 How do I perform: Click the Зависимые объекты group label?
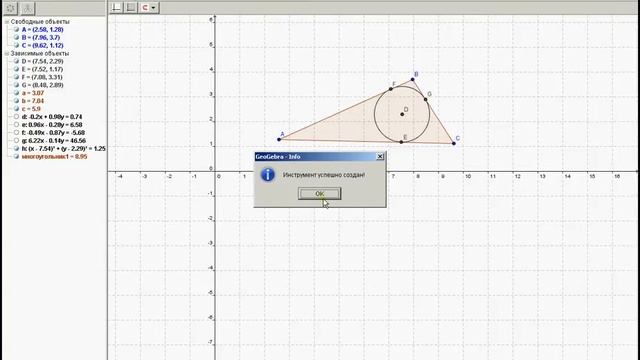pos(40,53)
